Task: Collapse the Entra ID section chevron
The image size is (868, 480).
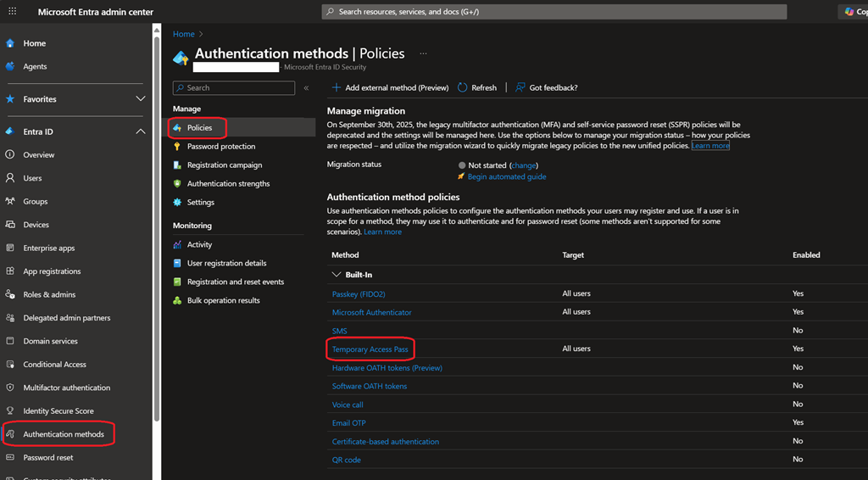Action: coord(141,131)
